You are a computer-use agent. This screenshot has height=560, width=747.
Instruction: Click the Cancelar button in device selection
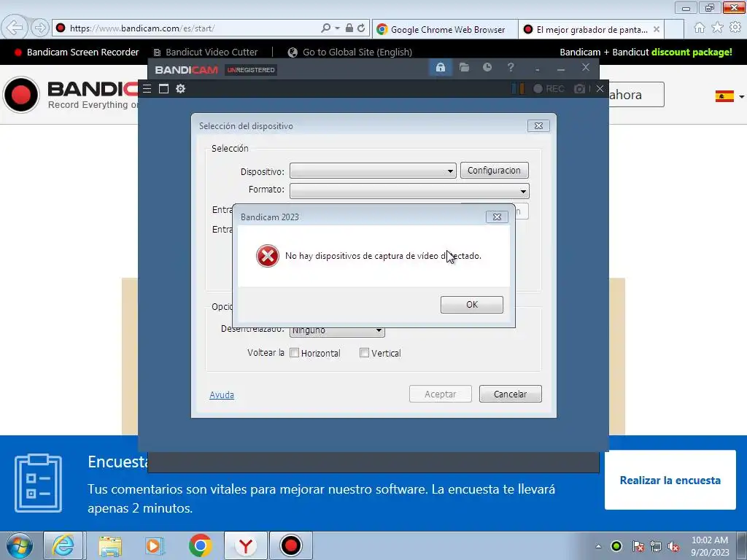point(510,394)
